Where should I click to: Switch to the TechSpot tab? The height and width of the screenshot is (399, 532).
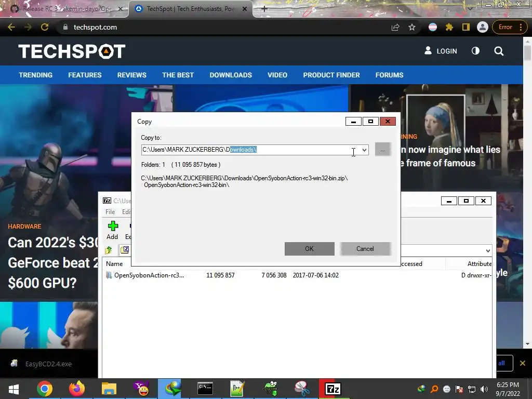pos(191,9)
